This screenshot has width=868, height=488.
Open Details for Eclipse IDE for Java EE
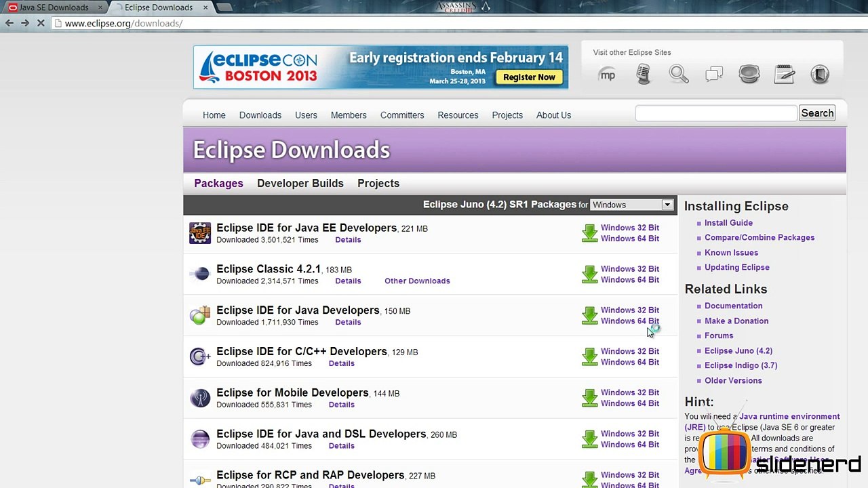(348, 240)
